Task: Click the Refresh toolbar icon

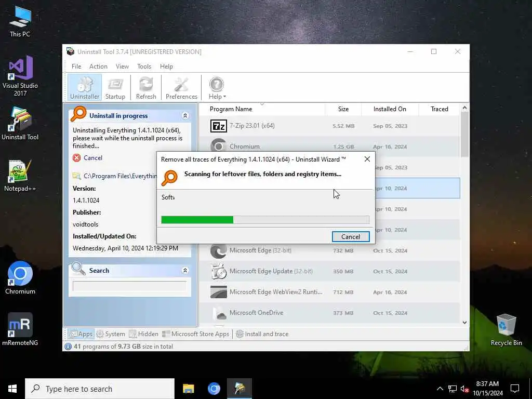Action: [x=146, y=87]
